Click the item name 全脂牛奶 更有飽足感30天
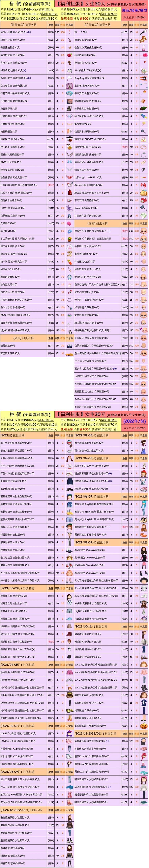This screenshot has width=149, height=868. 87,48
